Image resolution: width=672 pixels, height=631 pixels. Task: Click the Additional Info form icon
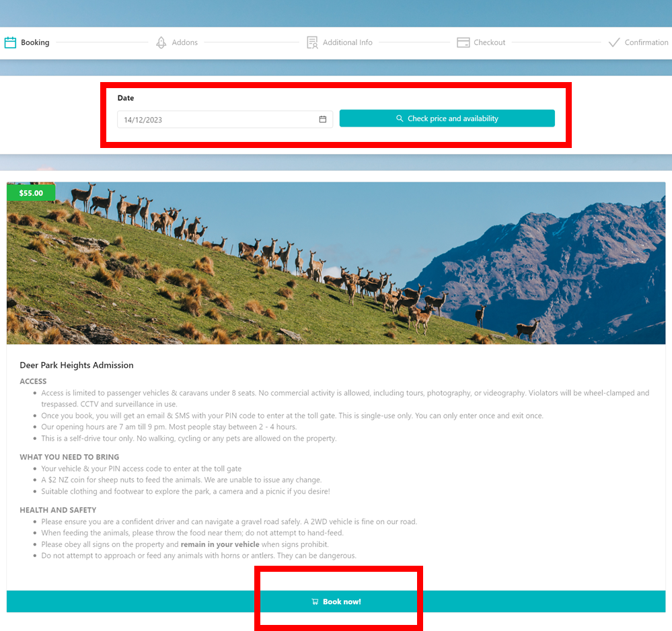(x=312, y=42)
